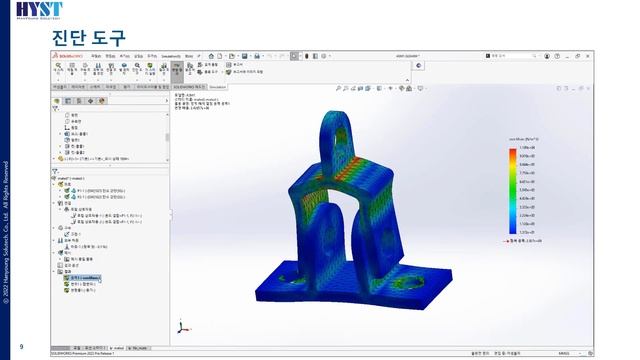640x360 pixels.
Task: Switch to the SOLIDWORKS add-ins tab
Action: click(189, 87)
